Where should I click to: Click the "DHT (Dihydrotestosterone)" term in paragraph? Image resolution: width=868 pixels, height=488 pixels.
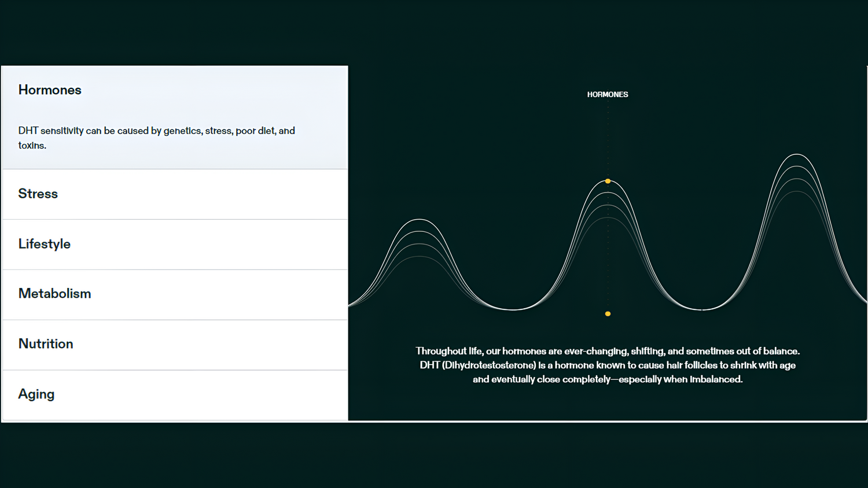pyautogui.click(x=477, y=365)
